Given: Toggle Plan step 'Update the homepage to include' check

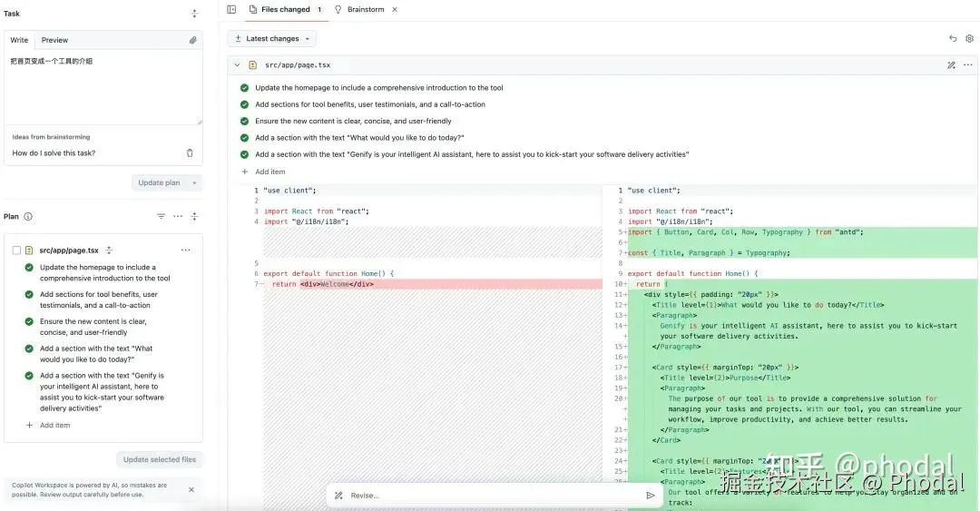Looking at the screenshot, I should (29, 268).
